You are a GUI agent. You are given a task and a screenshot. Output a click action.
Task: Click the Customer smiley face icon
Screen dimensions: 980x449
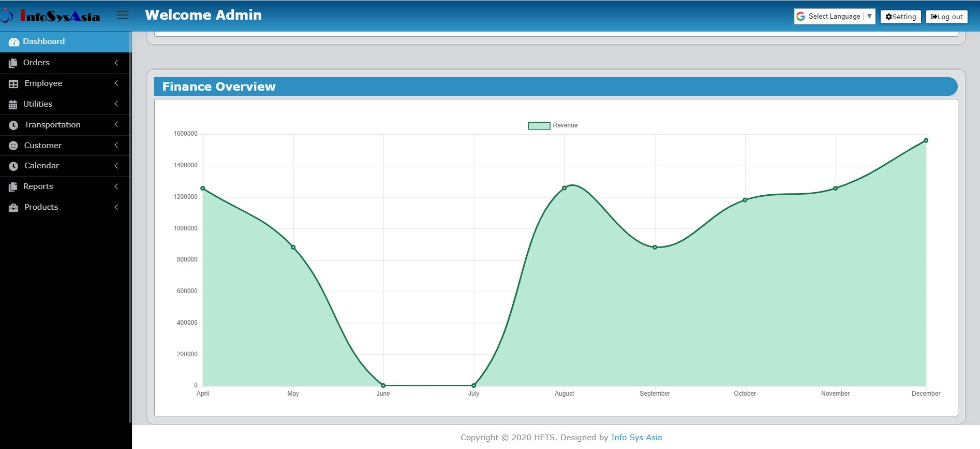coord(13,146)
